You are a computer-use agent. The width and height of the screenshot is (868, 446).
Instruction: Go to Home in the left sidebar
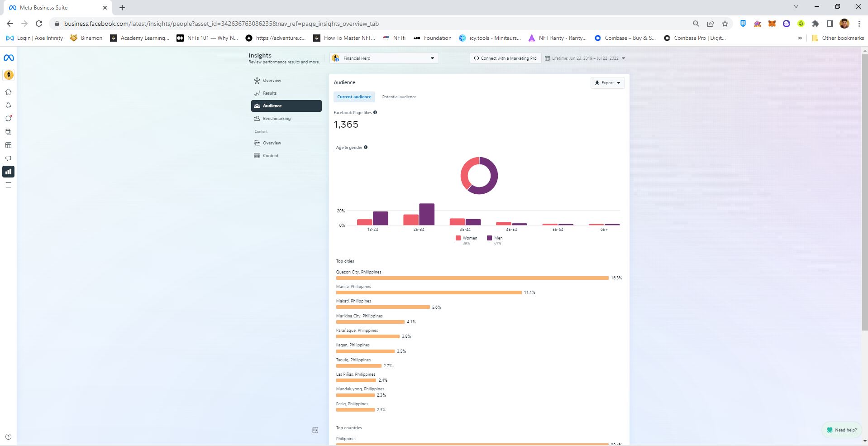pyautogui.click(x=8, y=92)
